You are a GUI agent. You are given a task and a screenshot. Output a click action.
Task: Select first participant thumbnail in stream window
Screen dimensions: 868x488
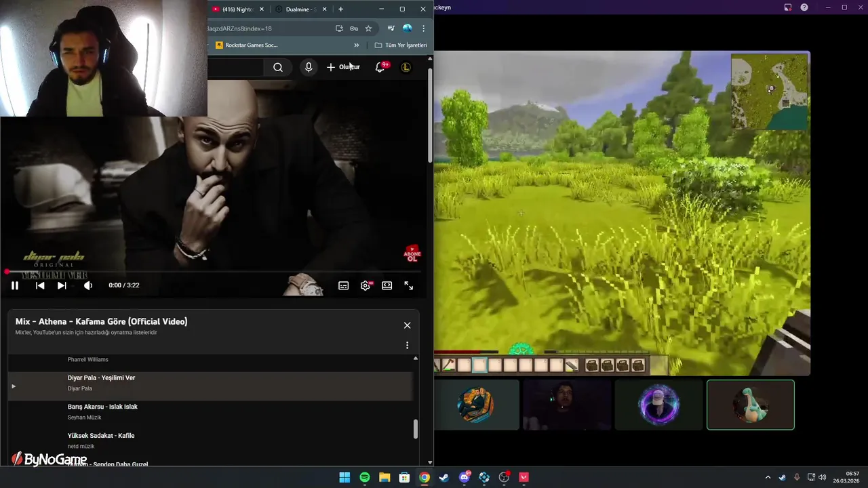coord(477,405)
